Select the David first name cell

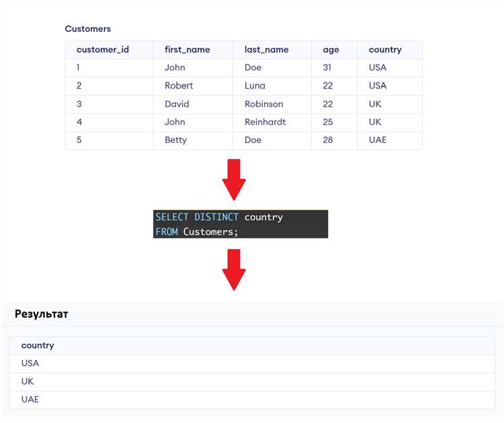click(177, 104)
